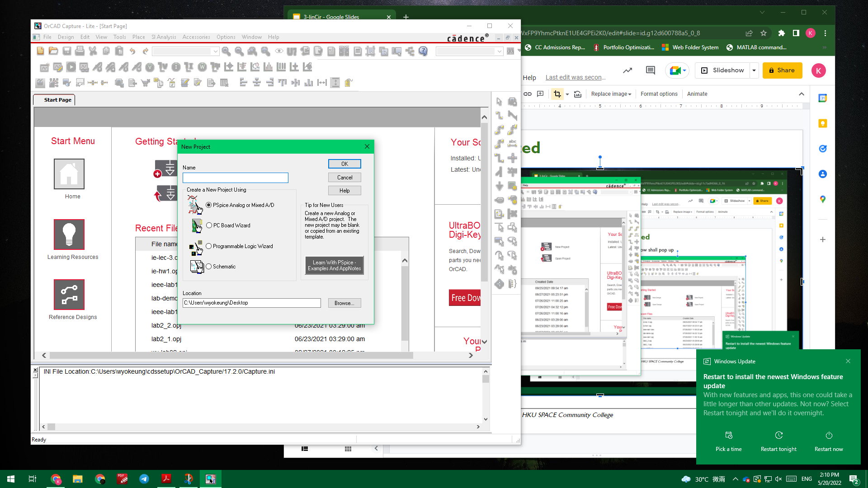Click the Run PSpice play icon

click(71, 67)
